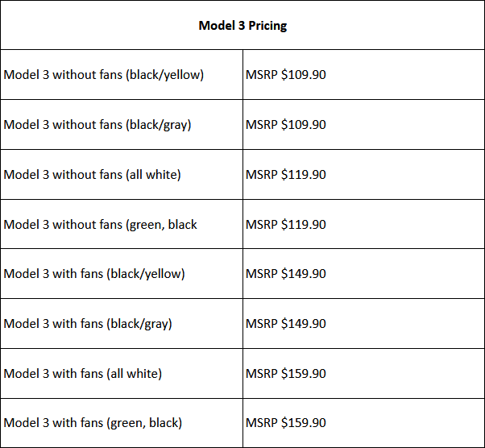This screenshot has height=448, width=485.
Task: Select the with fans all white cell
Action: 122,373
